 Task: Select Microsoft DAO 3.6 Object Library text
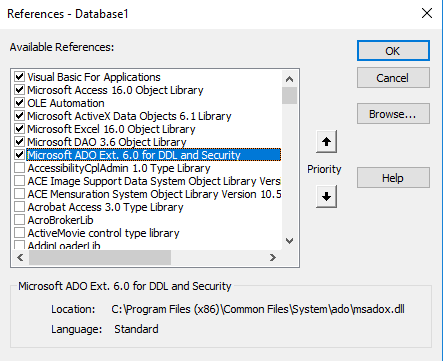[107, 142]
